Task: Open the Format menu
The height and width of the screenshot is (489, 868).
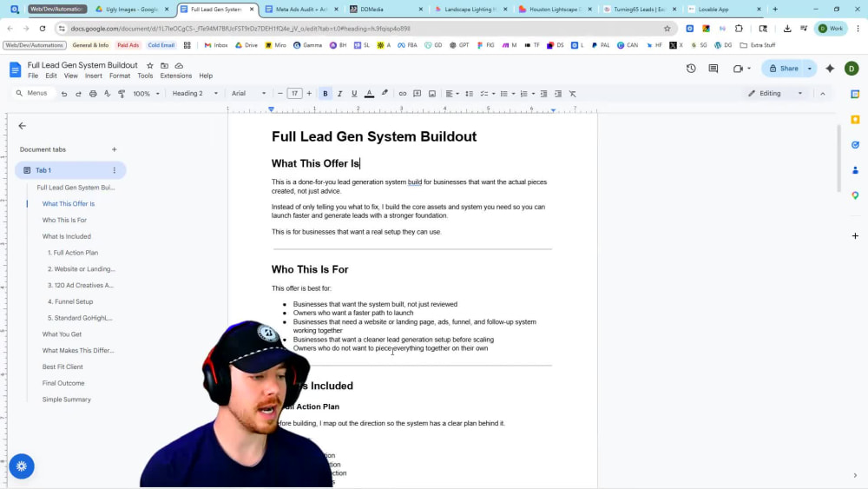Action: coord(120,76)
